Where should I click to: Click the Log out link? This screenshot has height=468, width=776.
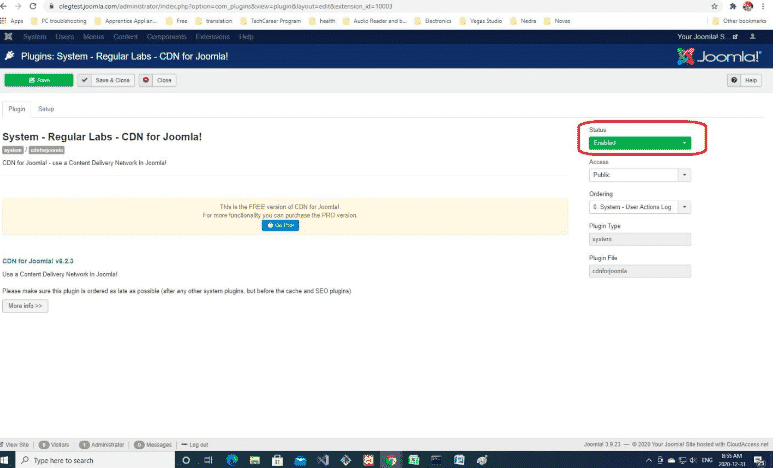194,445
